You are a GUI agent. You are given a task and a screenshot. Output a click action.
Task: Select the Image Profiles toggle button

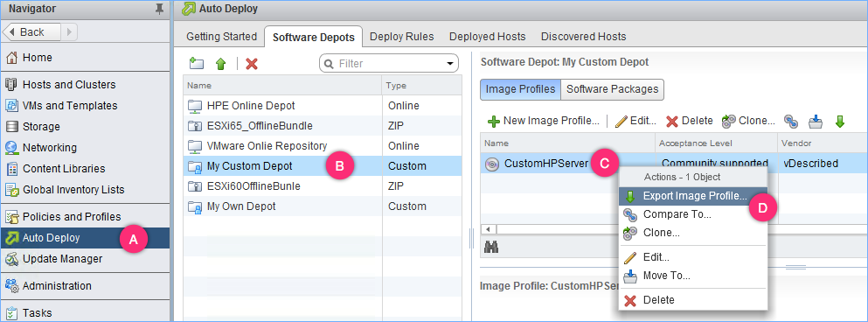tap(520, 89)
